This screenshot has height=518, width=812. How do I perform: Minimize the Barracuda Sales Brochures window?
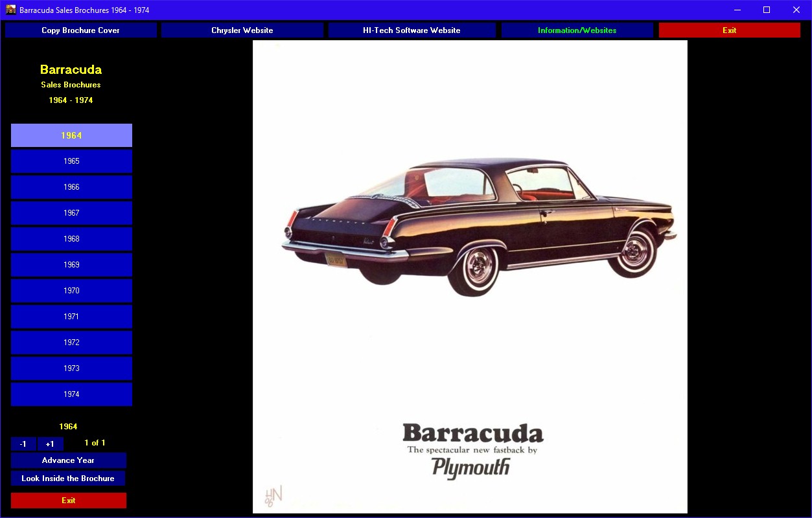point(737,10)
